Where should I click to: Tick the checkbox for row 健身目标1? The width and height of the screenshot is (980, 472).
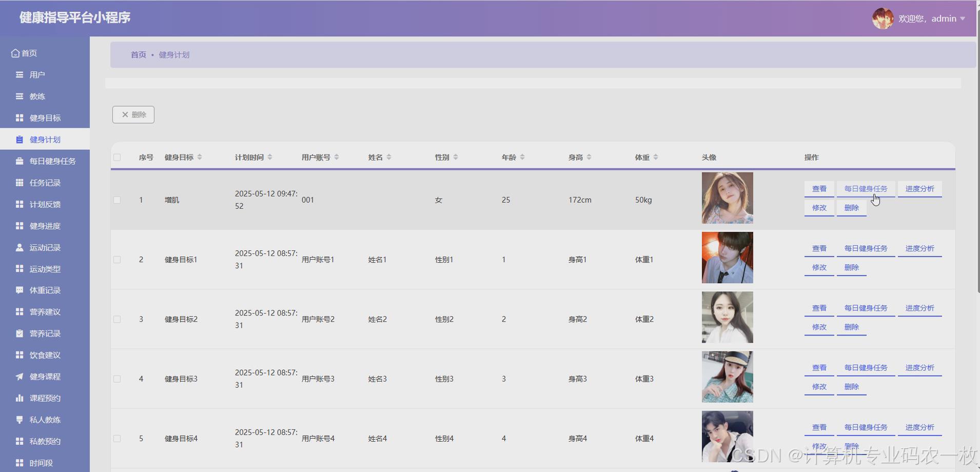[117, 260]
